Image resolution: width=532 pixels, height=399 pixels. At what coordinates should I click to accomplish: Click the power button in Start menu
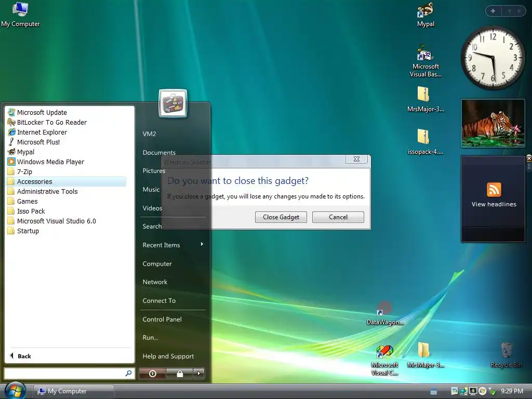[x=152, y=374]
